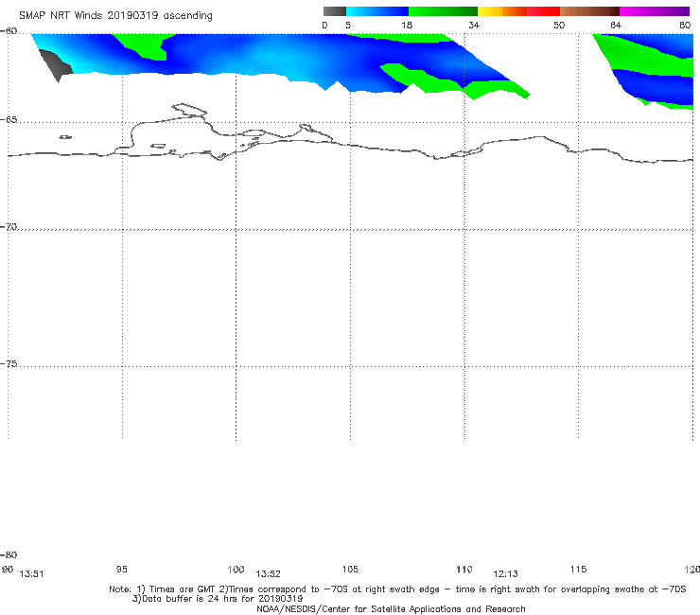Click the latitude label '-80' at bottom left

tap(9, 554)
